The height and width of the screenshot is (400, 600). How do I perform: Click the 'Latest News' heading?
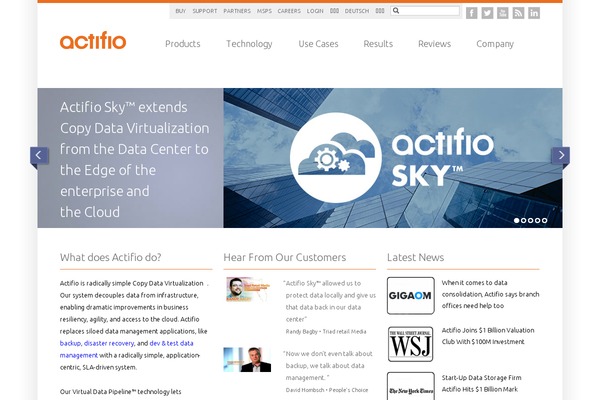416,257
